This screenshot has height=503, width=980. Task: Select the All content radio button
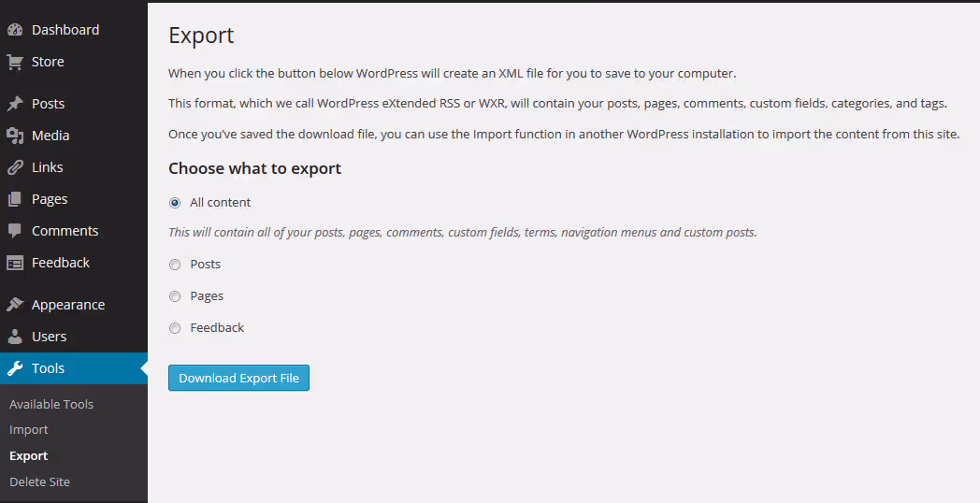point(175,203)
